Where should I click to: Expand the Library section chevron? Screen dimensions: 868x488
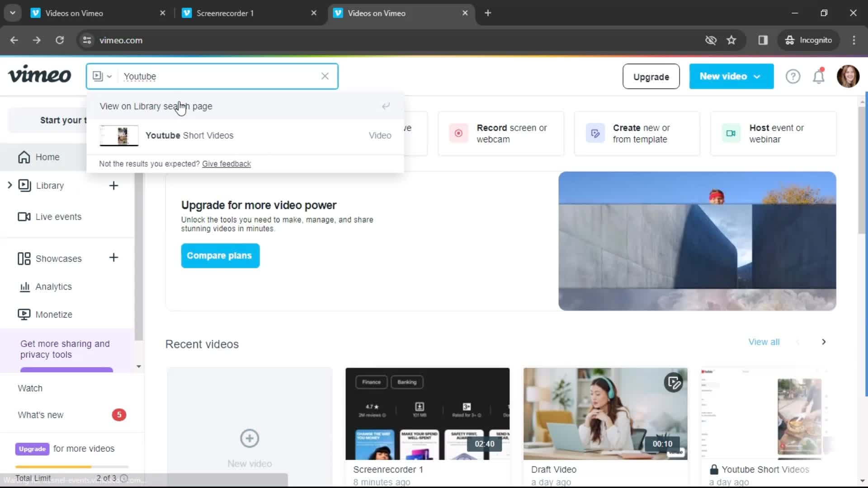click(9, 185)
